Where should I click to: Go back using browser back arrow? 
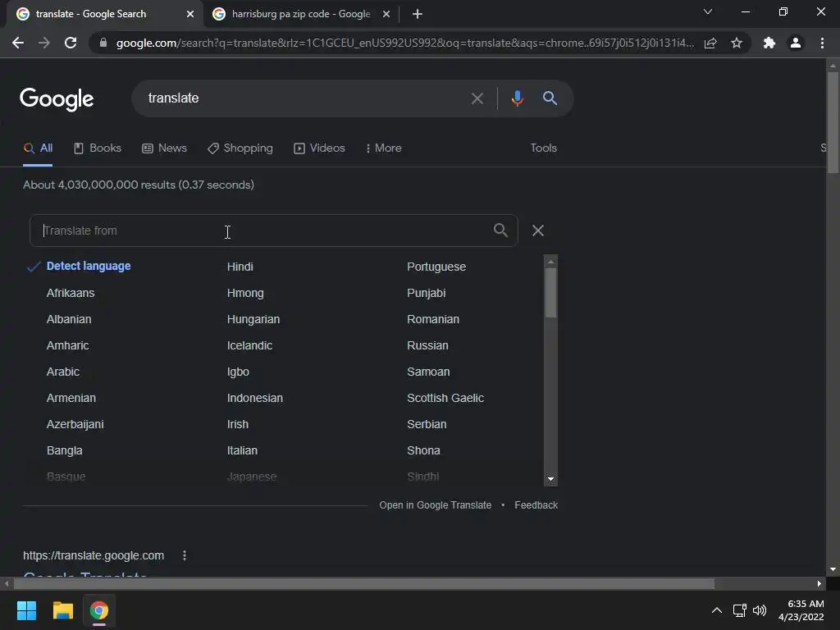click(x=18, y=43)
